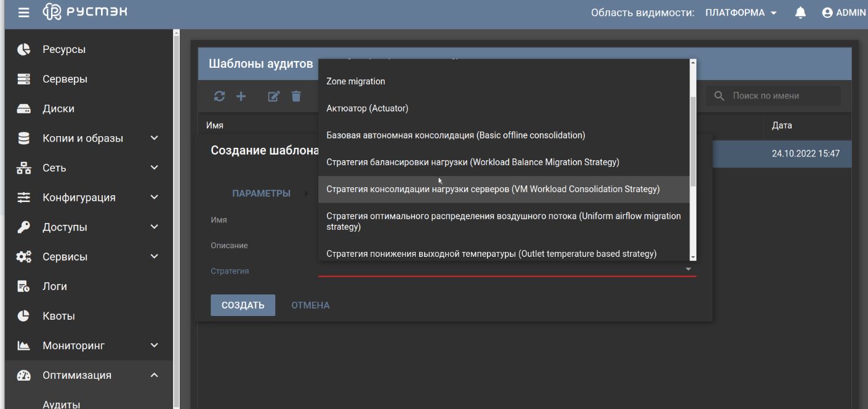
Task: Click the notifications bell icon
Action: pos(800,13)
